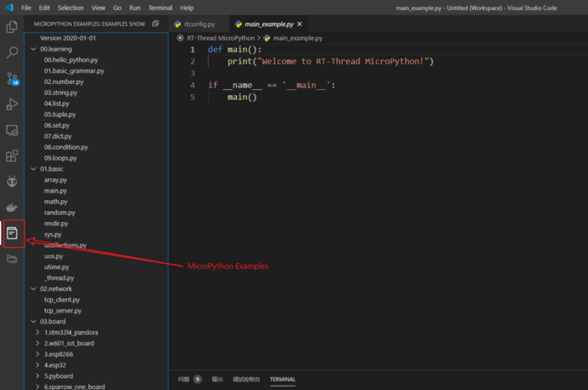Collapse the 02.network folder
Screen dimensions: 588x390
[34, 288]
